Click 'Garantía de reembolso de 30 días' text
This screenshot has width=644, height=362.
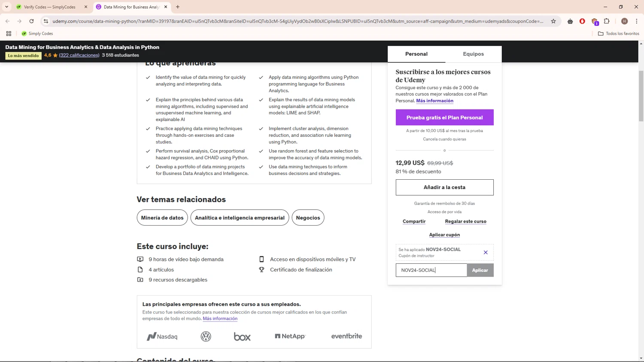click(x=444, y=203)
